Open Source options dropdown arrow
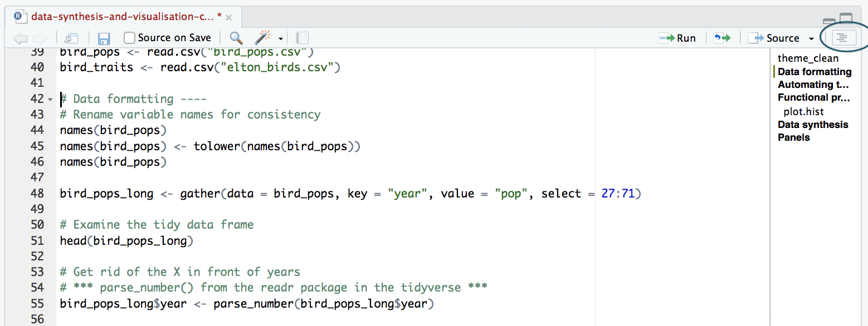 [x=811, y=39]
